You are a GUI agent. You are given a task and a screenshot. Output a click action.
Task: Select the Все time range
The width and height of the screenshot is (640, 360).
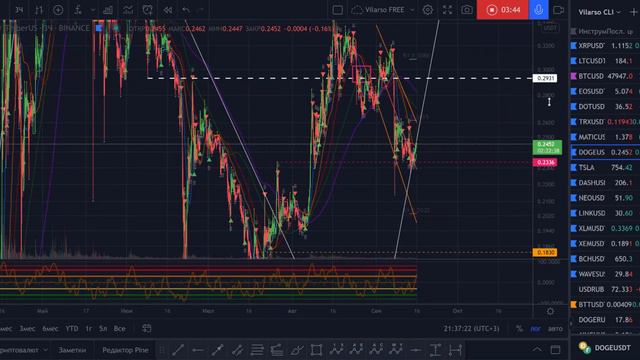(120, 328)
